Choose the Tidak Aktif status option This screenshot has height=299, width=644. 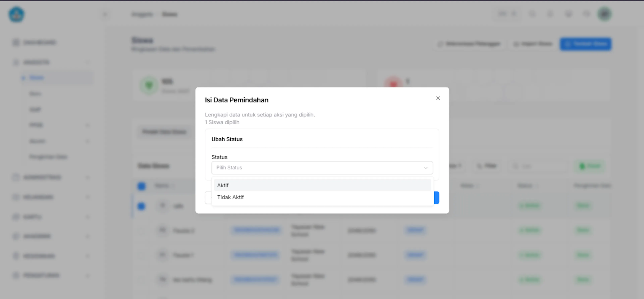tap(323, 197)
